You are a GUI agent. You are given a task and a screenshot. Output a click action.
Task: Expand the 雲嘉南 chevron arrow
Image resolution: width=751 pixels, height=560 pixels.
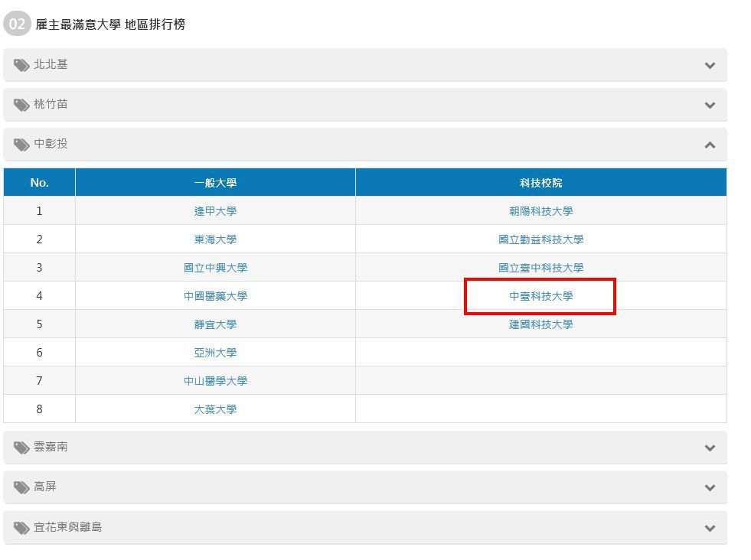(x=710, y=448)
